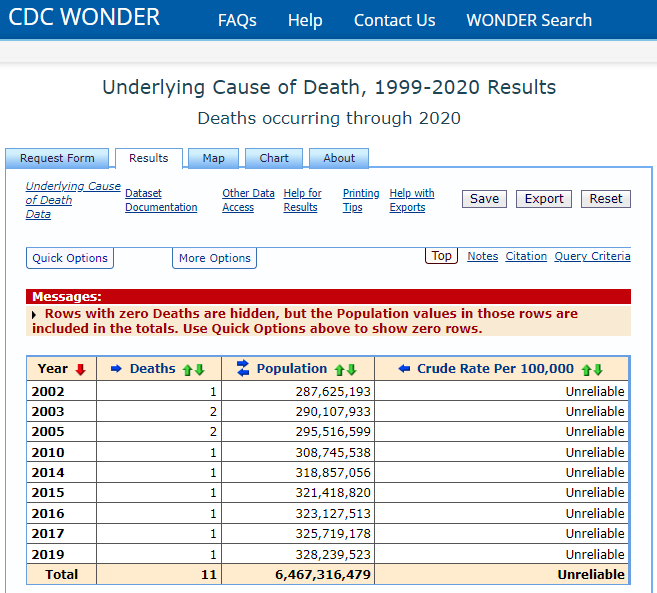Open Other Data Access link
Image resolution: width=657 pixels, height=593 pixels.
pyautogui.click(x=248, y=200)
